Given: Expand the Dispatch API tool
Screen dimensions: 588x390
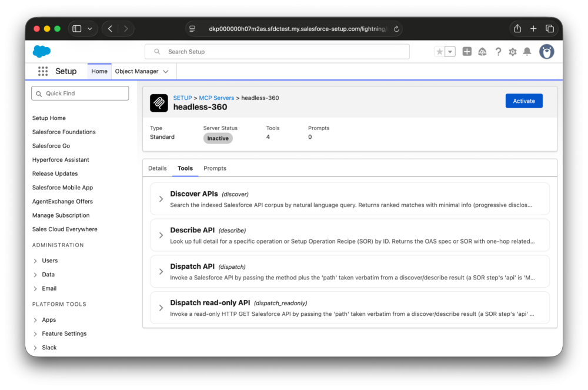Looking at the screenshot, I should tap(161, 272).
